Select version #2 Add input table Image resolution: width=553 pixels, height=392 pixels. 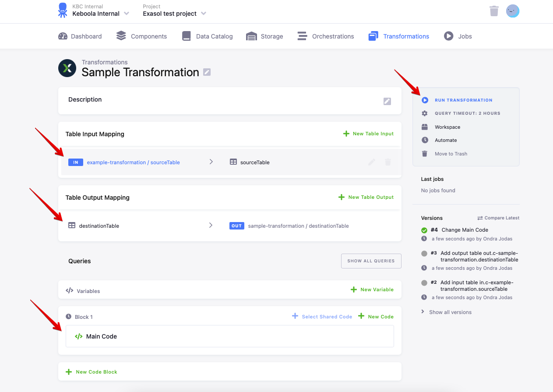point(477,286)
